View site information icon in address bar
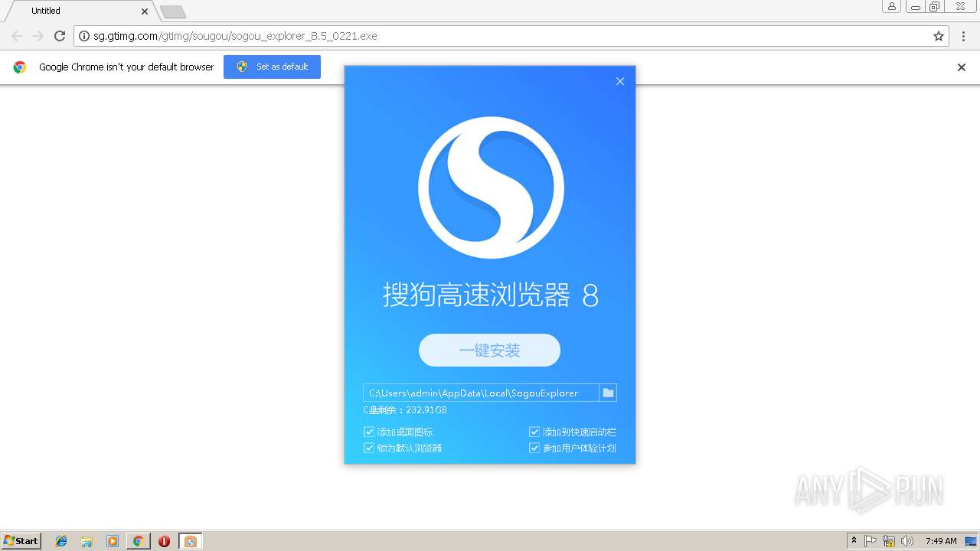The width and height of the screenshot is (980, 551). pyautogui.click(x=84, y=36)
